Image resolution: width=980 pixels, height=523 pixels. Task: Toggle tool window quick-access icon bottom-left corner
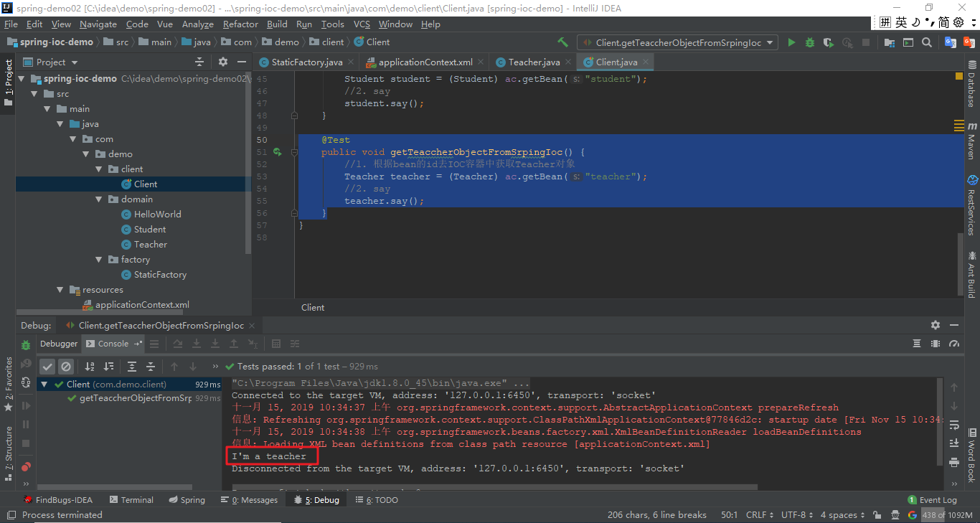click(x=10, y=515)
